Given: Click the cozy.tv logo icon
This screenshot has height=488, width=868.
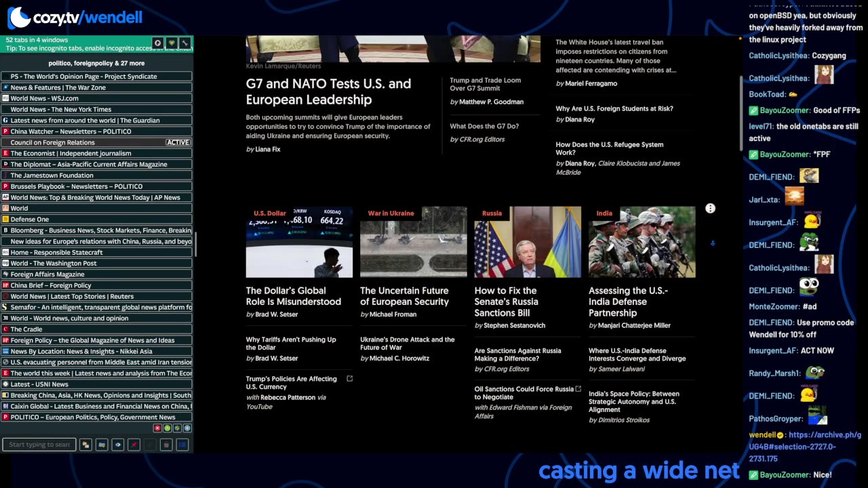Looking at the screenshot, I should (19, 17).
